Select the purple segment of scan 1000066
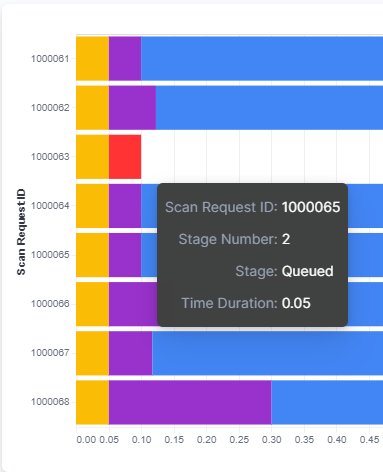This screenshot has height=472, width=383. [x=133, y=304]
